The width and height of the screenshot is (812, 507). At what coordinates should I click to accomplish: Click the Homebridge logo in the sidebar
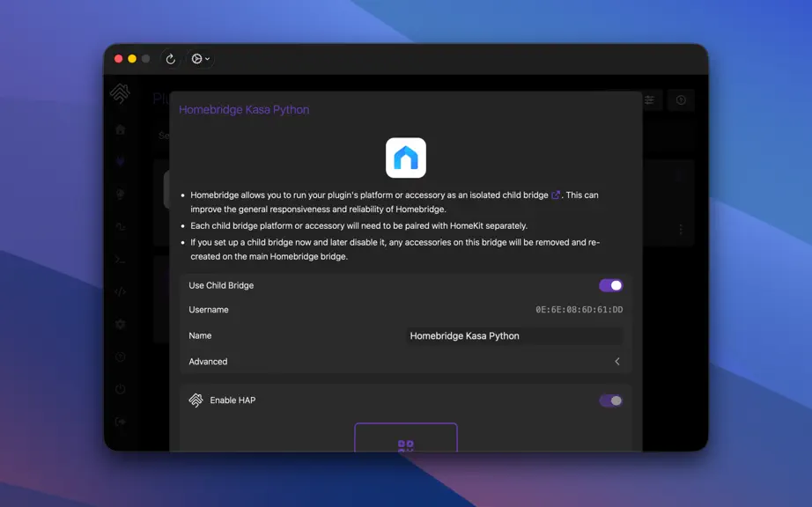point(120,93)
